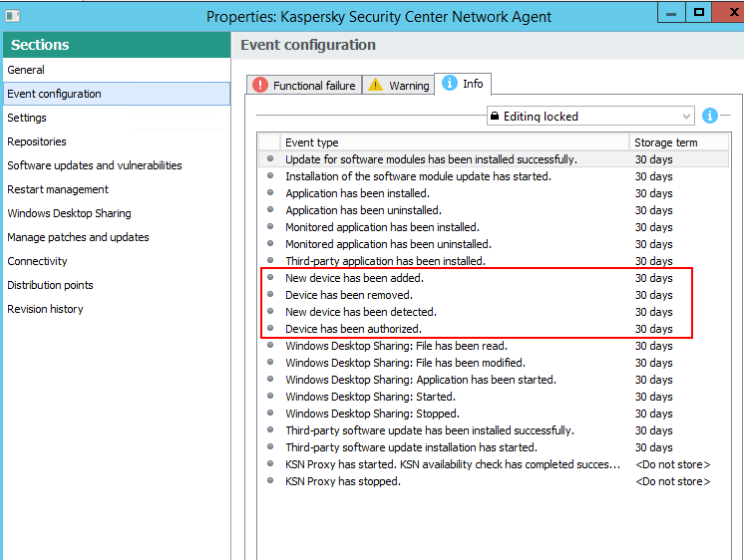
Task: Go to Software updates and vulnerabilities section
Action: [x=117, y=165]
